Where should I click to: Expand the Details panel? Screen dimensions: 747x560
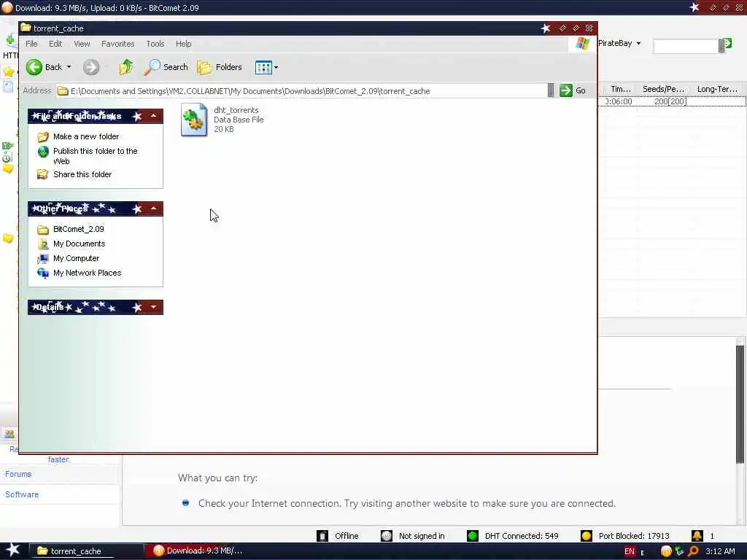pyautogui.click(x=153, y=307)
